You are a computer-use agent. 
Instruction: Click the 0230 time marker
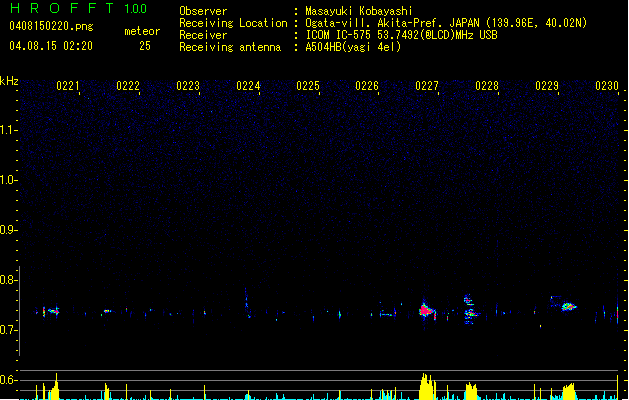click(607, 86)
